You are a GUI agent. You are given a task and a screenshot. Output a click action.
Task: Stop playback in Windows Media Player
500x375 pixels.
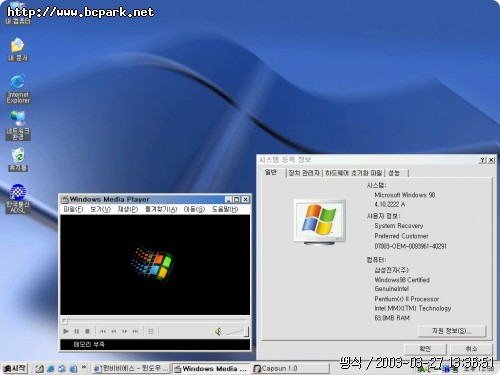87,331
